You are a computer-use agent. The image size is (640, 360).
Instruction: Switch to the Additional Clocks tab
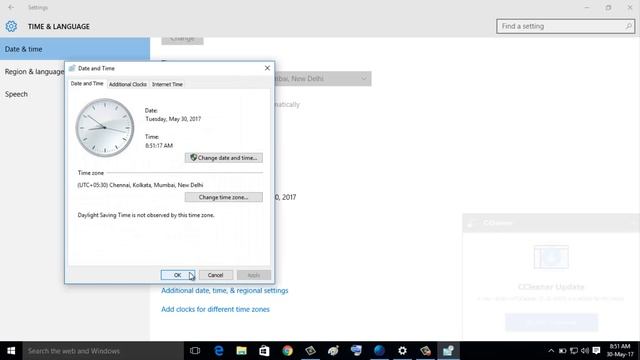128,84
